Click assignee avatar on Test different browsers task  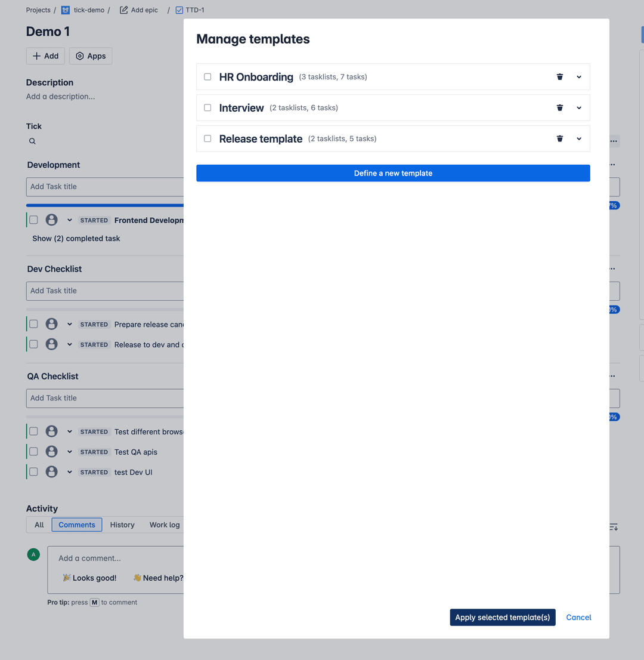tap(52, 431)
